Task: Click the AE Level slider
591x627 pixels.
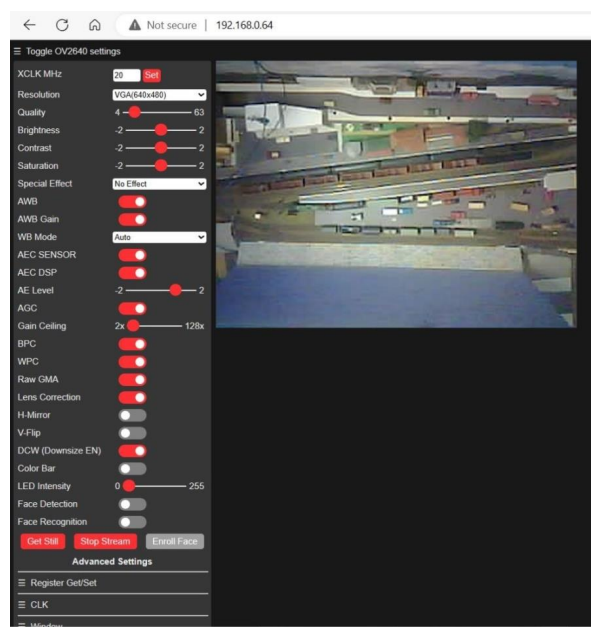Action: (160, 290)
